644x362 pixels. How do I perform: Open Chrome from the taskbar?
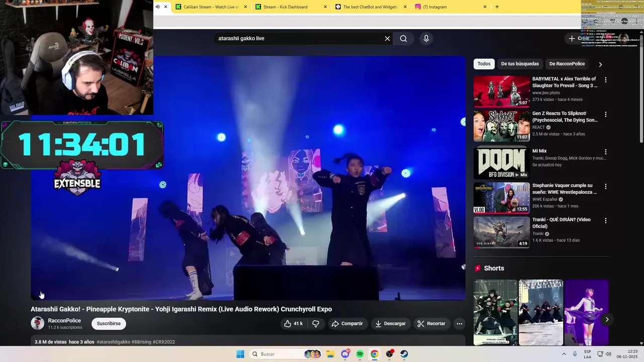click(x=374, y=354)
